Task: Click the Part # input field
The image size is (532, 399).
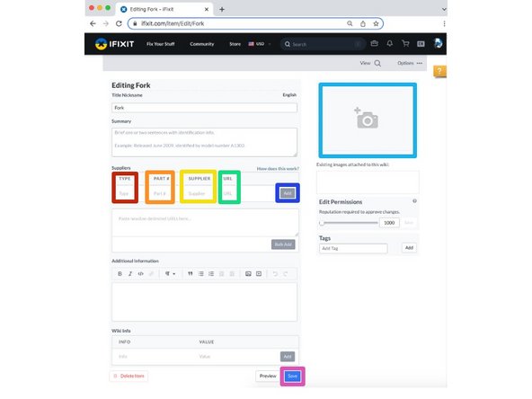Action: [x=159, y=194]
